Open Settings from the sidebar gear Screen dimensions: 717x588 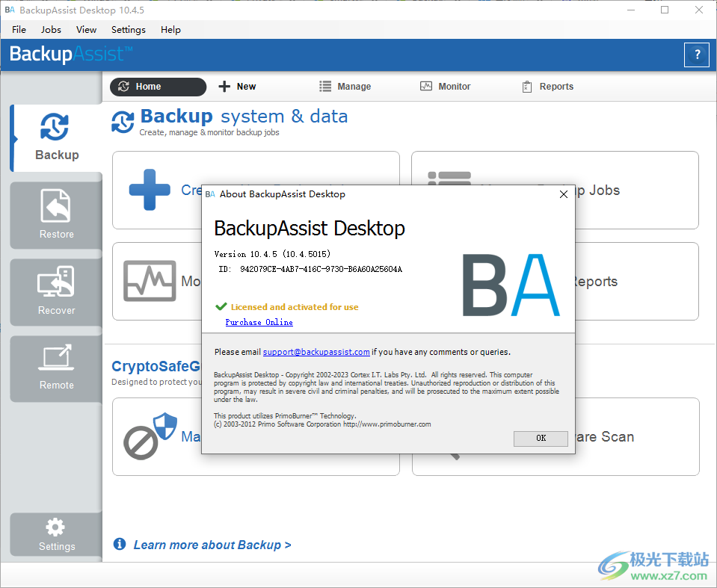[x=56, y=534]
